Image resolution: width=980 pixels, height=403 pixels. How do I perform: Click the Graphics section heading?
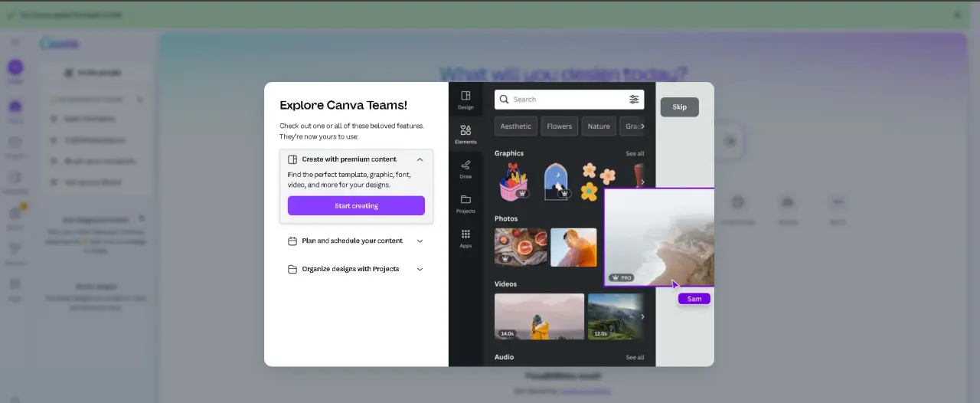click(509, 153)
